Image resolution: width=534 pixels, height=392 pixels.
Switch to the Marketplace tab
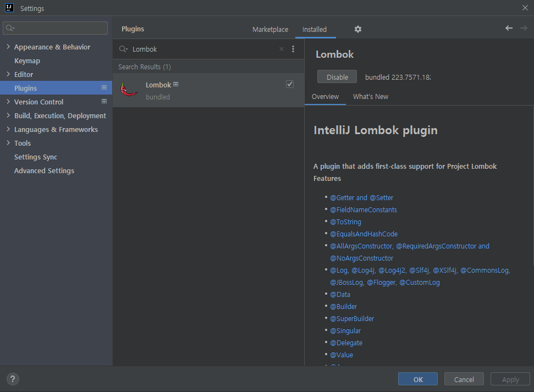271,30
